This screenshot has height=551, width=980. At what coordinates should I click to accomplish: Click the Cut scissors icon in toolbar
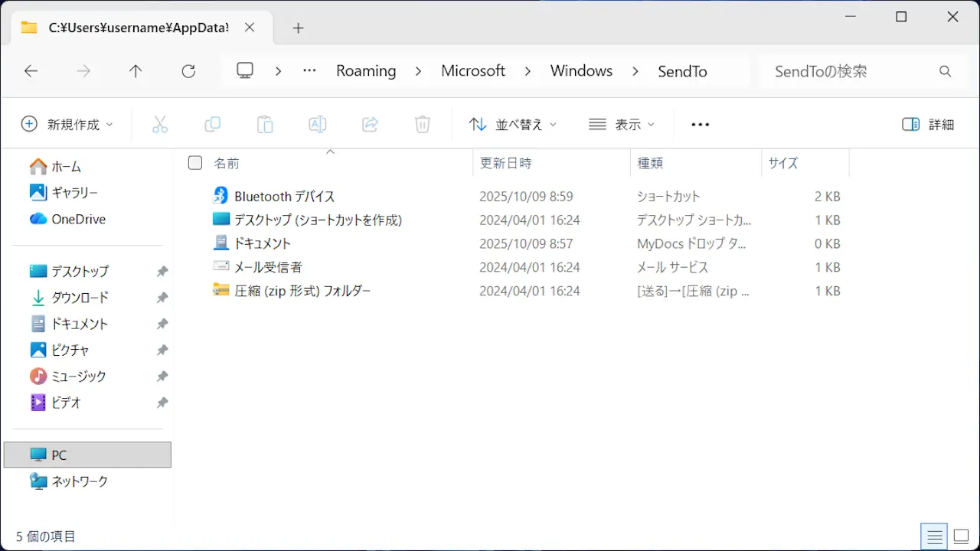(160, 124)
